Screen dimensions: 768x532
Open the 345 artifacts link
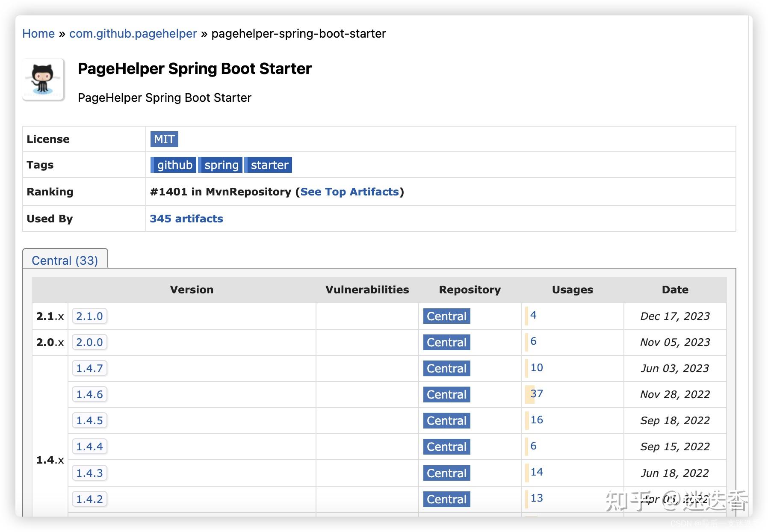coord(186,219)
